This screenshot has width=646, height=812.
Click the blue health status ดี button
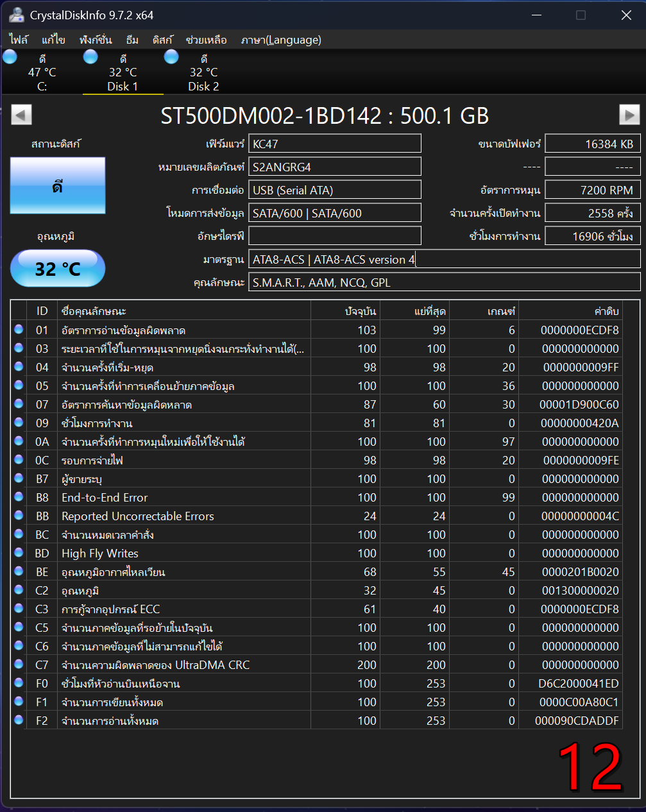[58, 186]
